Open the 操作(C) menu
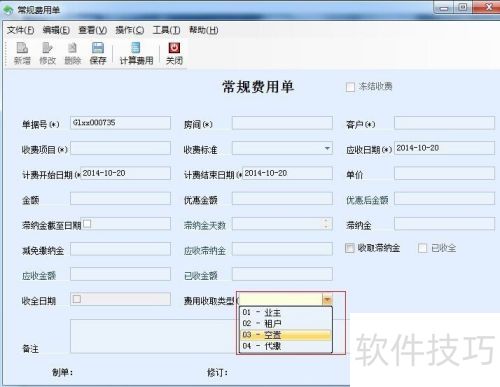 tap(130, 30)
